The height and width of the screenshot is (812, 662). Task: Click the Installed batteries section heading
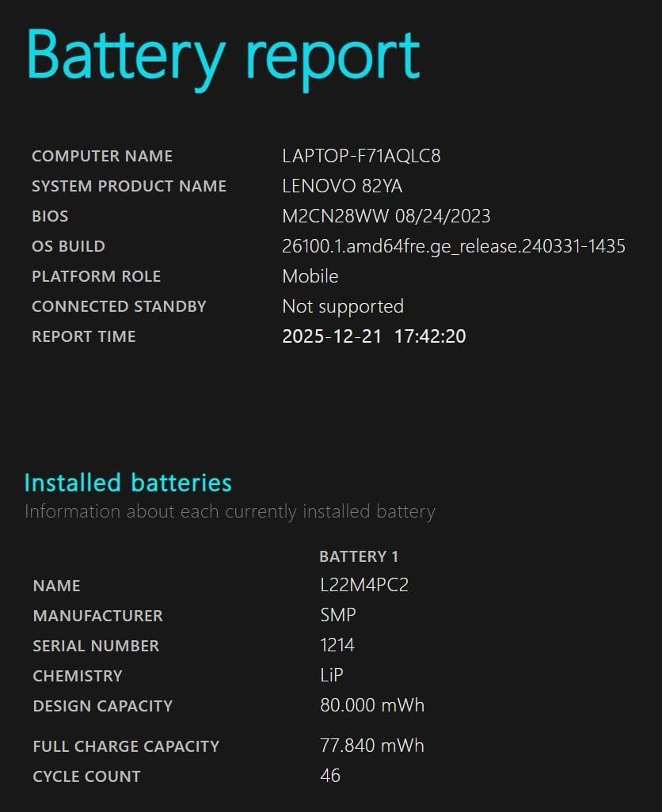pos(128,483)
